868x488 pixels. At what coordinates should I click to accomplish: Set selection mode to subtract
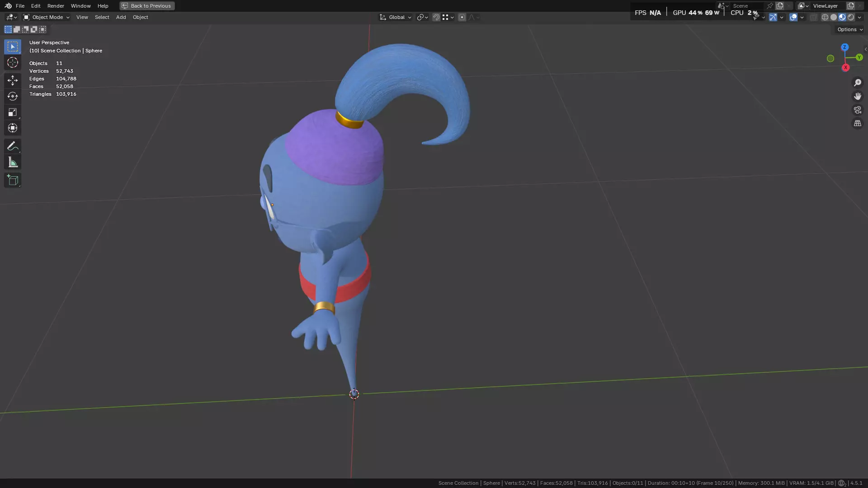point(25,29)
